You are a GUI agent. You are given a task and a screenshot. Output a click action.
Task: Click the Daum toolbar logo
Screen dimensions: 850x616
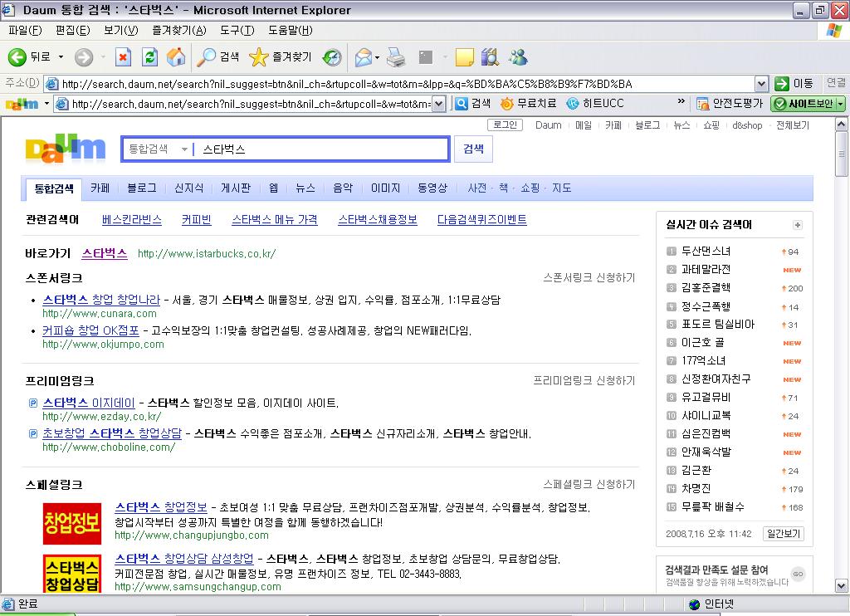pyautogui.click(x=22, y=104)
